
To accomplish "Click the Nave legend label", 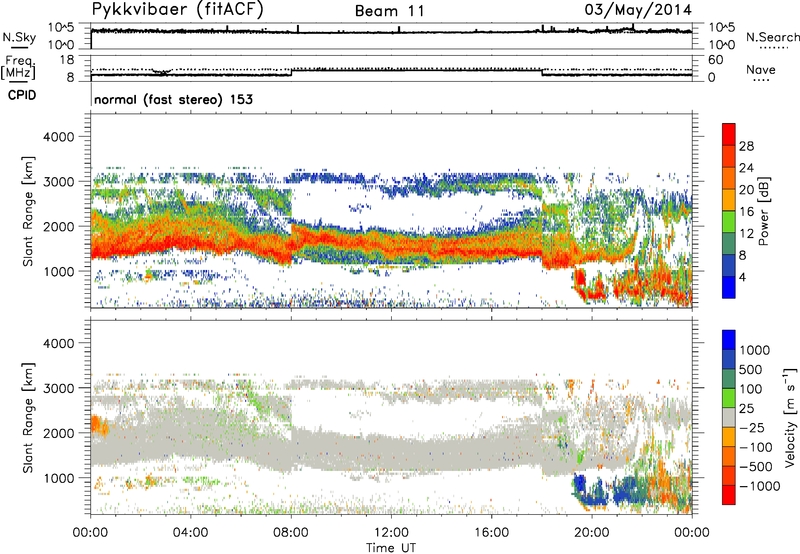I will (x=761, y=69).
